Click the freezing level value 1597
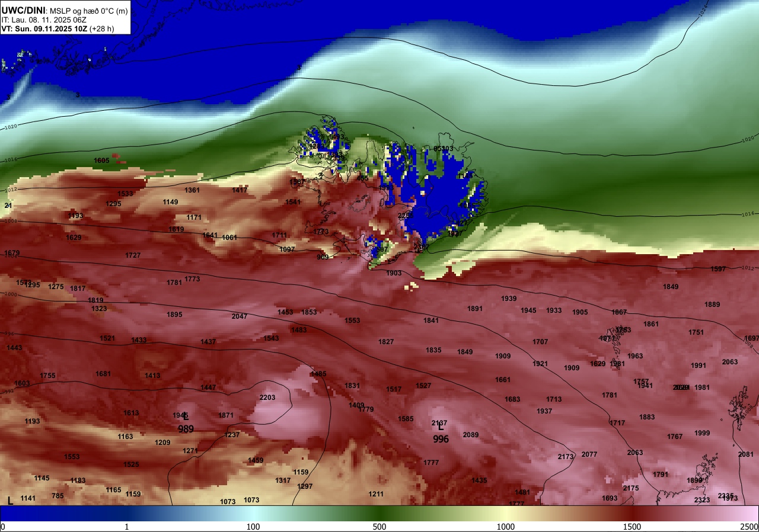This screenshot has width=759, height=532. point(718,269)
